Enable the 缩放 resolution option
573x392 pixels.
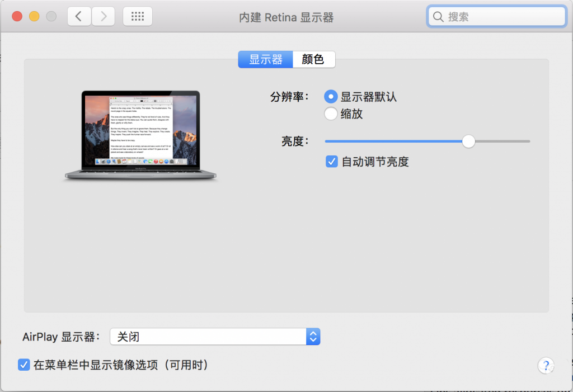pyautogui.click(x=330, y=113)
